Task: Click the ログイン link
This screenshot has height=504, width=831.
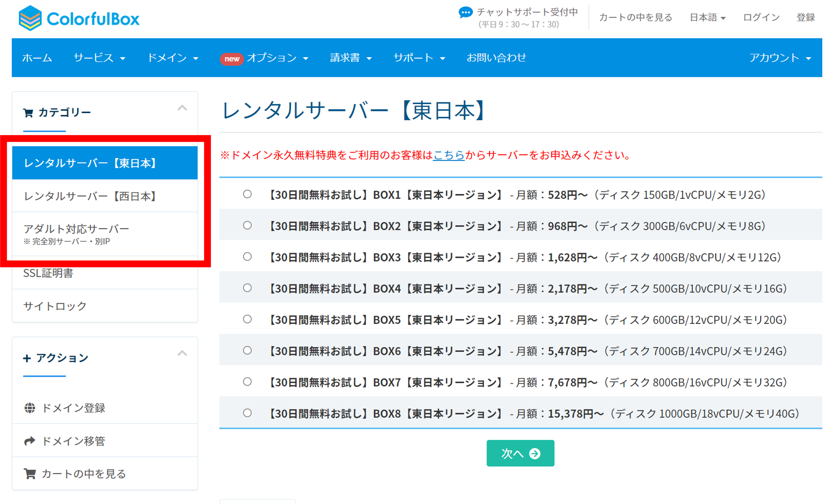Action: pyautogui.click(x=761, y=17)
